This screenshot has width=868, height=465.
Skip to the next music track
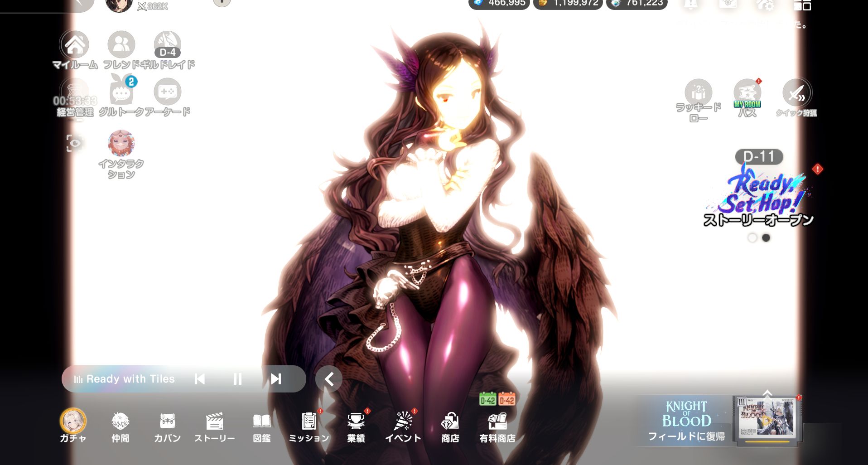click(275, 379)
